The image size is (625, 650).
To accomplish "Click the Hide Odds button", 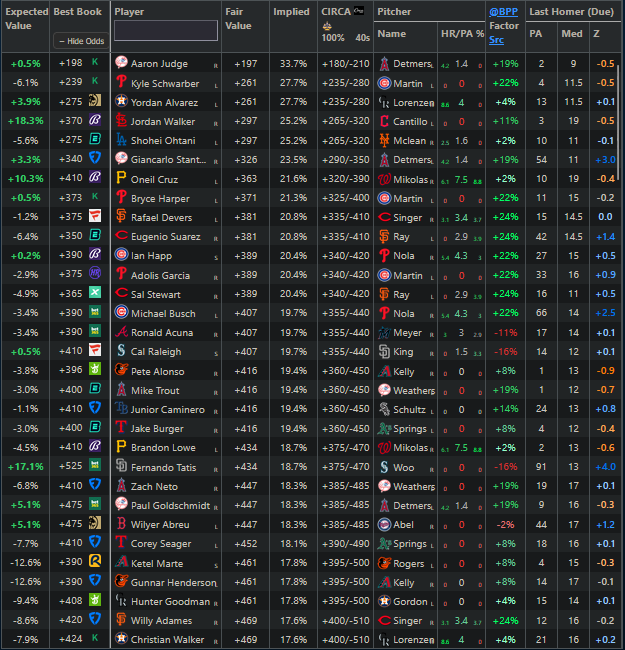I will (x=81, y=41).
